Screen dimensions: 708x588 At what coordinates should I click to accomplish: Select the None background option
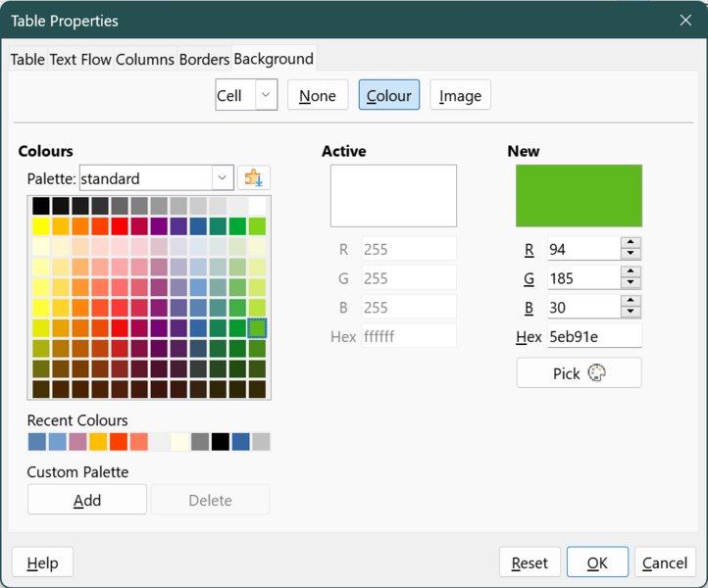(318, 95)
